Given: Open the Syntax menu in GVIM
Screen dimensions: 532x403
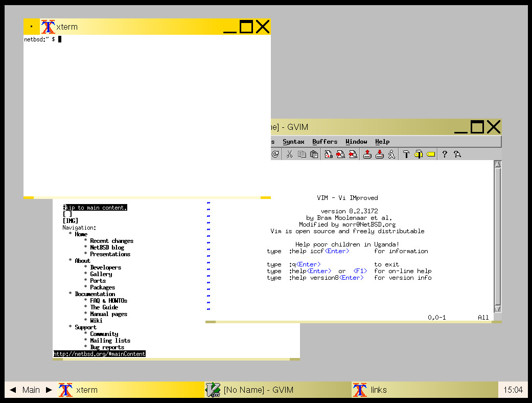Looking at the screenshot, I should 293,142.
